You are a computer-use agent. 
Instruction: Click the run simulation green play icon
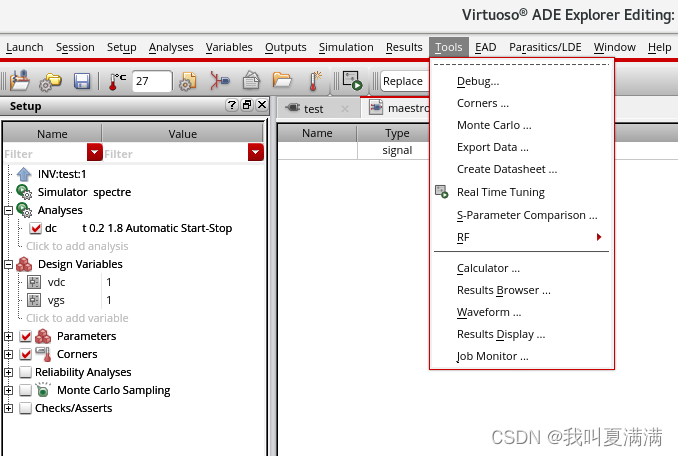point(352,81)
